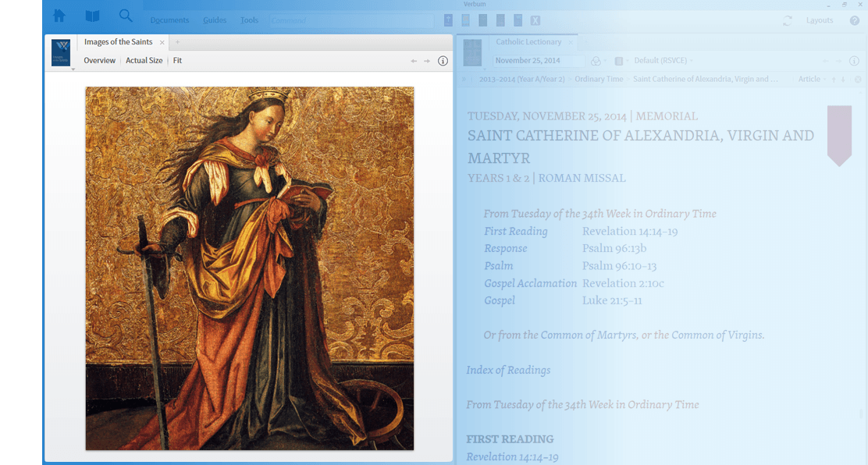Close the Lectionary locator bar

tap(858, 79)
